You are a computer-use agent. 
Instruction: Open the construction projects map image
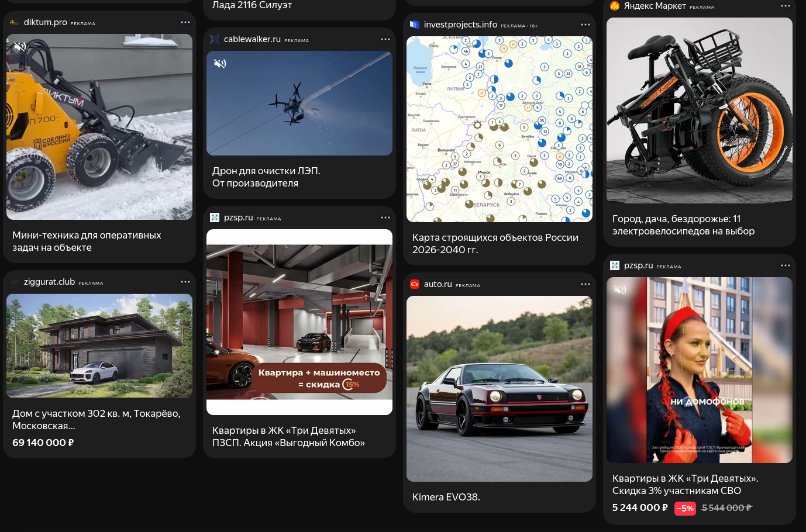[x=500, y=129]
